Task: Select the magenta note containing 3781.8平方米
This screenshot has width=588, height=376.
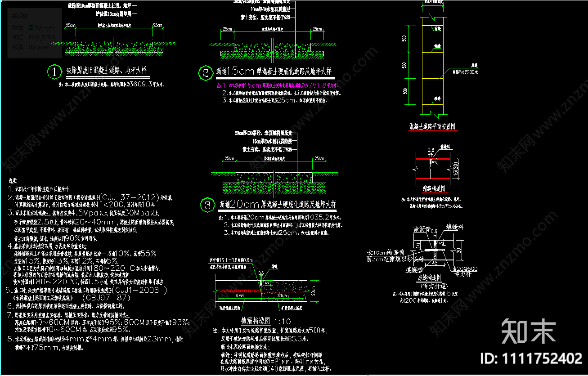Action: coord(278,85)
